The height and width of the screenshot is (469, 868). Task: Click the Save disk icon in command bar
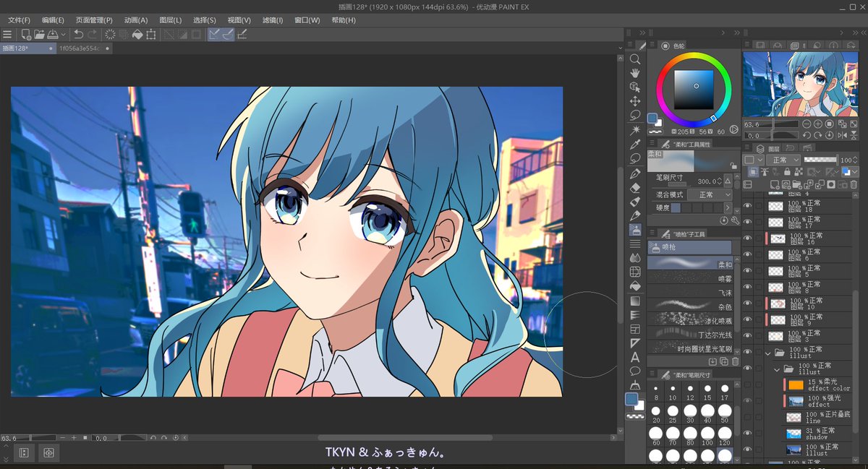pyautogui.click(x=53, y=34)
